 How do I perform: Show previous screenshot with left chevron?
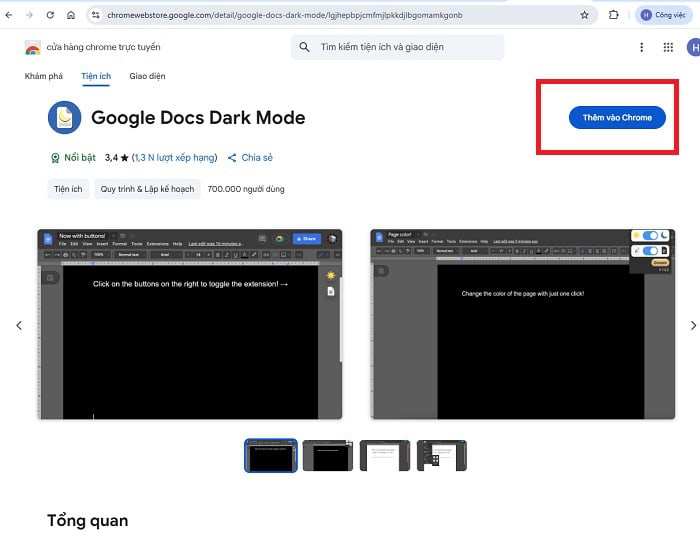click(x=19, y=326)
